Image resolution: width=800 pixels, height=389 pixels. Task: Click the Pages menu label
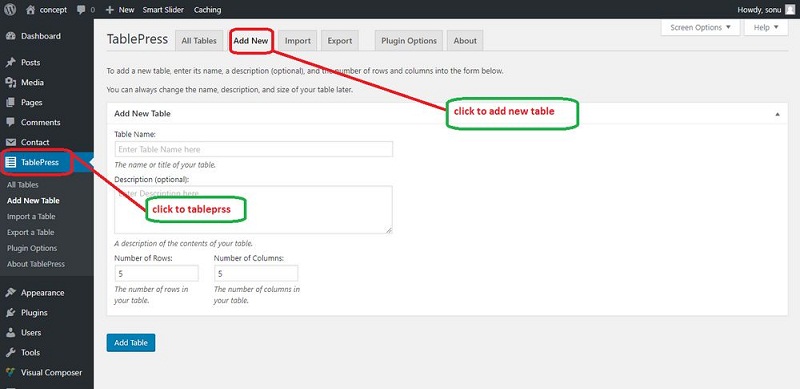pos(32,102)
